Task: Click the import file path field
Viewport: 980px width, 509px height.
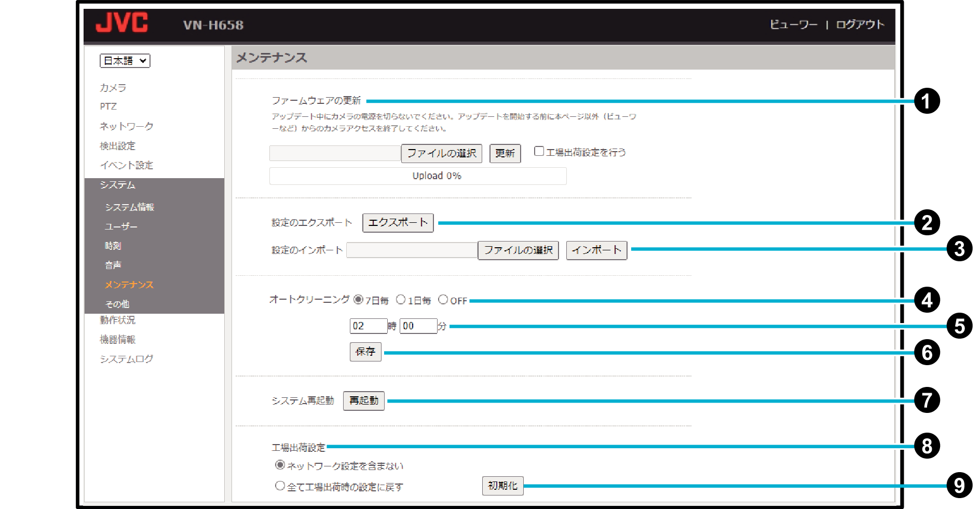Action: 412,250
